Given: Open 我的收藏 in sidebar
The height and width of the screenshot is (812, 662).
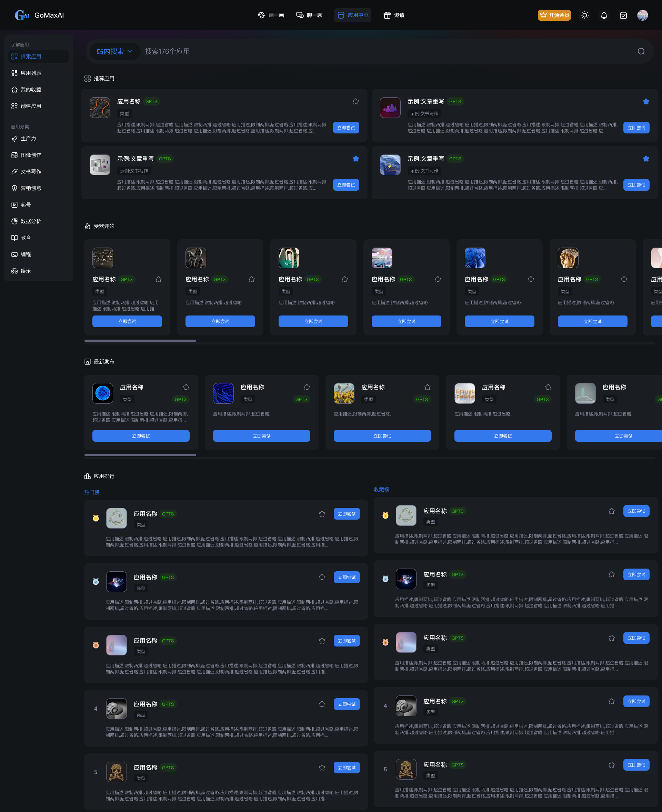Looking at the screenshot, I should click(x=31, y=90).
